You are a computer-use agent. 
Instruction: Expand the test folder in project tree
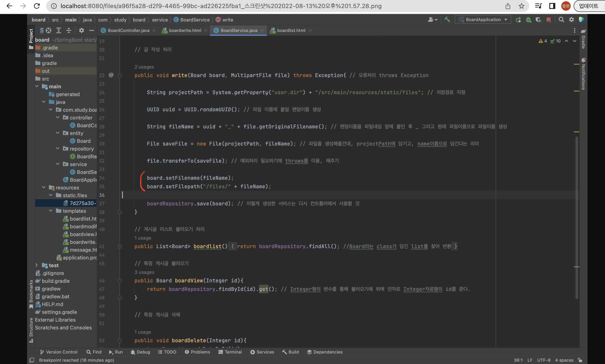[x=36, y=265]
